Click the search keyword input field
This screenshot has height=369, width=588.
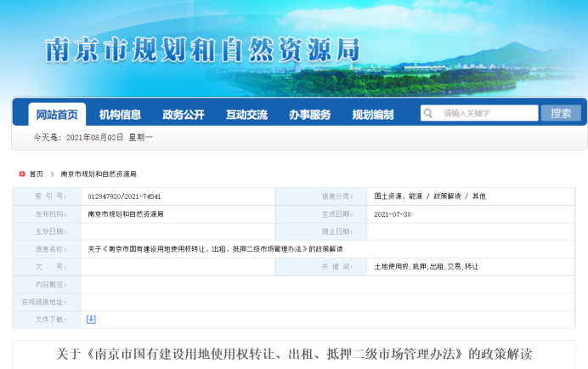pyautogui.click(x=479, y=113)
